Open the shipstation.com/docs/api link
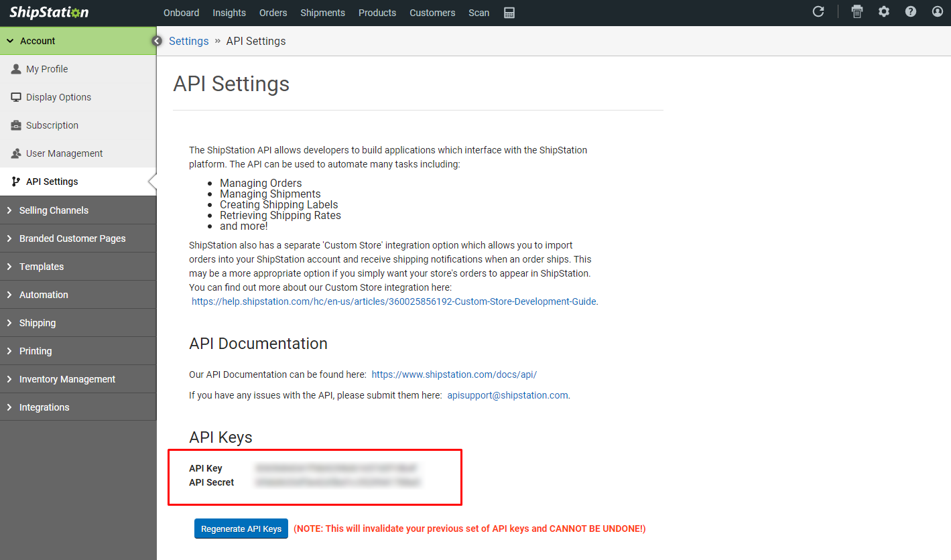The height and width of the screenshot is (560, 951). tap(454, 374)
